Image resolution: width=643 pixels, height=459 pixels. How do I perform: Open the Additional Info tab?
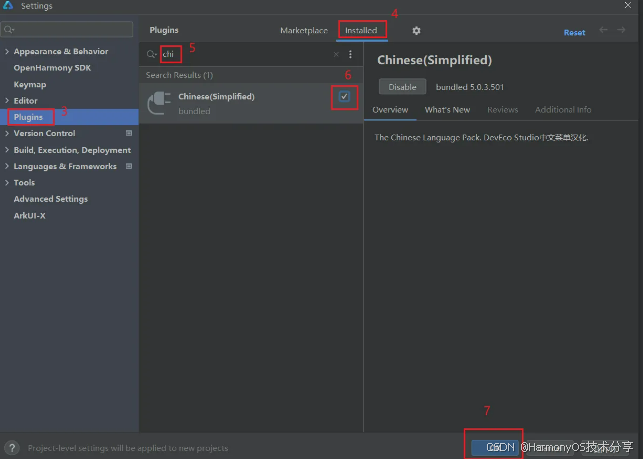(563, 110)
